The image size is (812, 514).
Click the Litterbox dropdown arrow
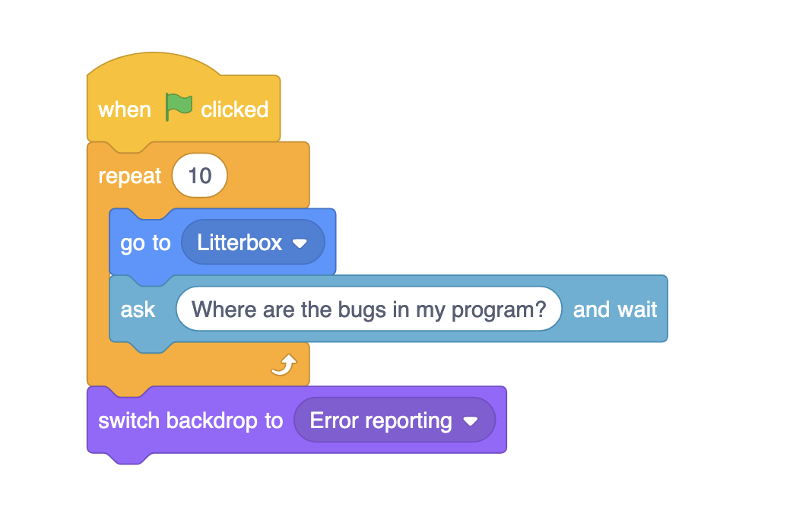tap(300, 243)
